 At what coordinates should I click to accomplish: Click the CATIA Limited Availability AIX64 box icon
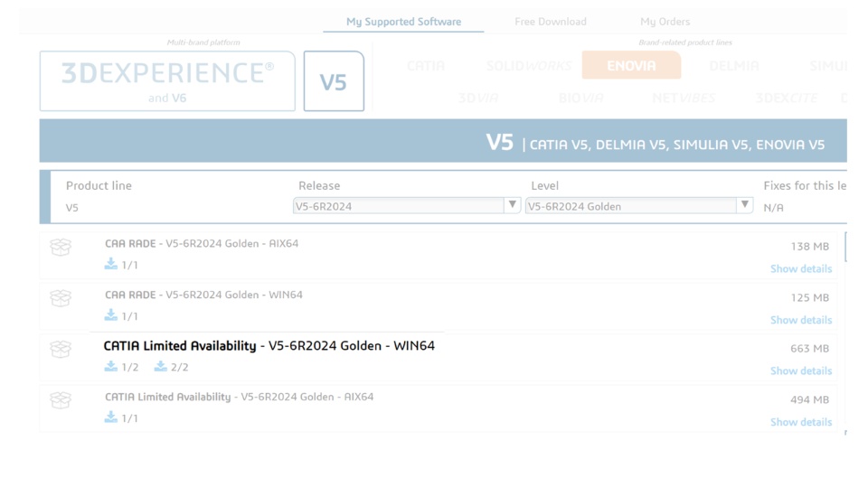61,399
